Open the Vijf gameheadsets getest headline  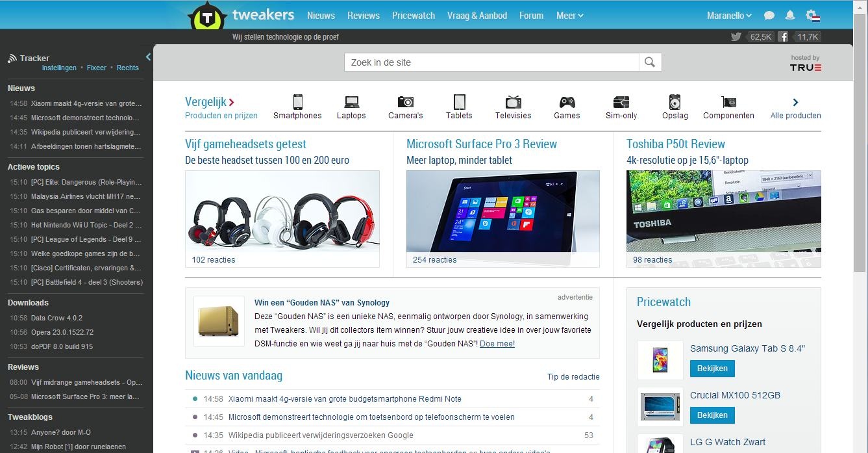pyautogui.click(x=245, y=144)
